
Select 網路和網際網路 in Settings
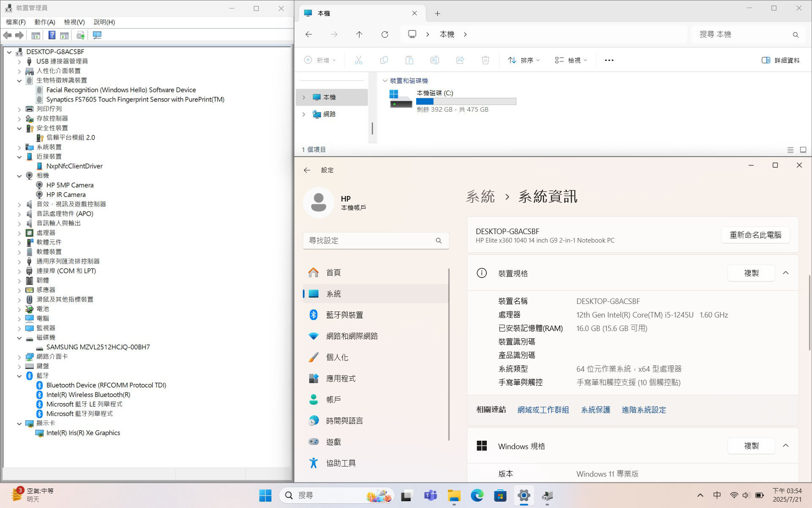pyautogui.click(x=376, y=336)
